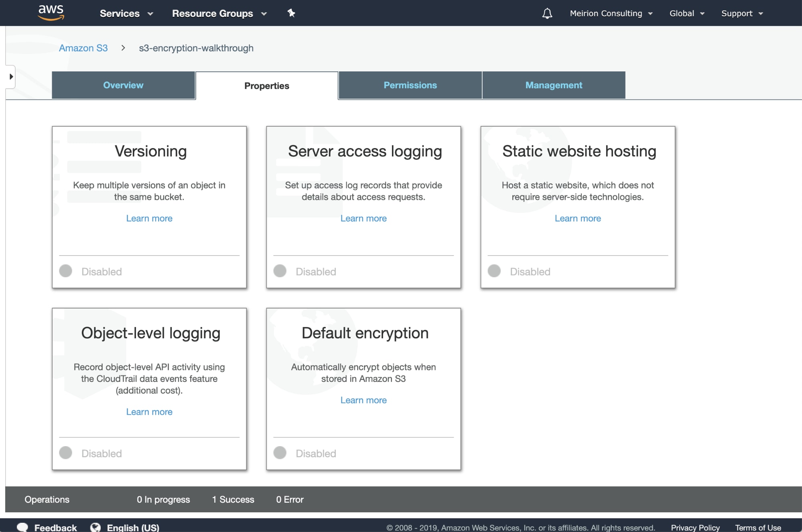
Task: Switch to the Management tab
Action: (x=554, y=85)
